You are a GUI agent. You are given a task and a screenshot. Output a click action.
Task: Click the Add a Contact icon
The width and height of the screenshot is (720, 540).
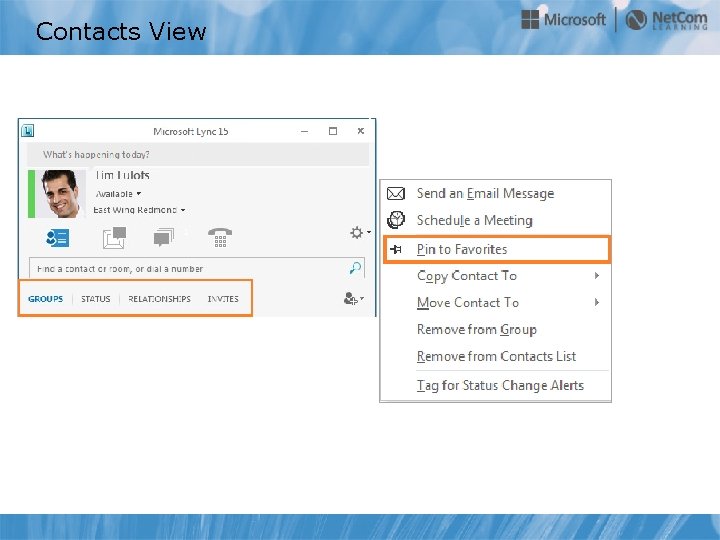[351, 298]
